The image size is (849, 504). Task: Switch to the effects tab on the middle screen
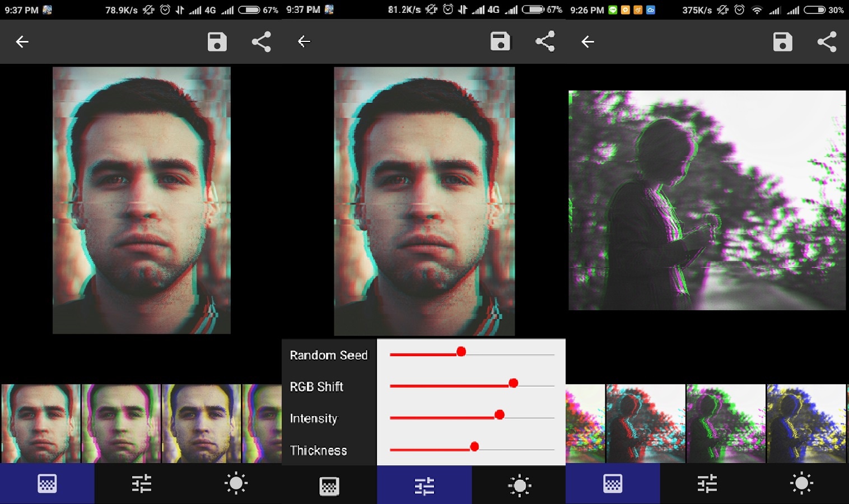point(329,486)
